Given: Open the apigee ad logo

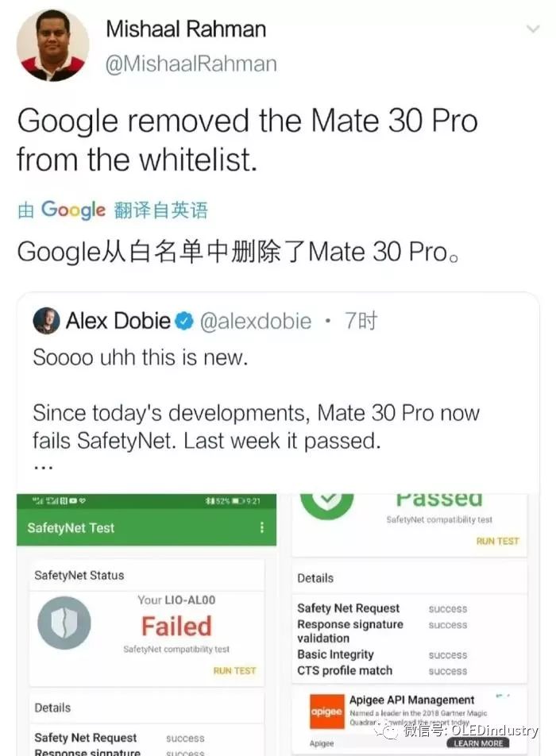Looking at the screenshot, I should [x=326, y=712].
